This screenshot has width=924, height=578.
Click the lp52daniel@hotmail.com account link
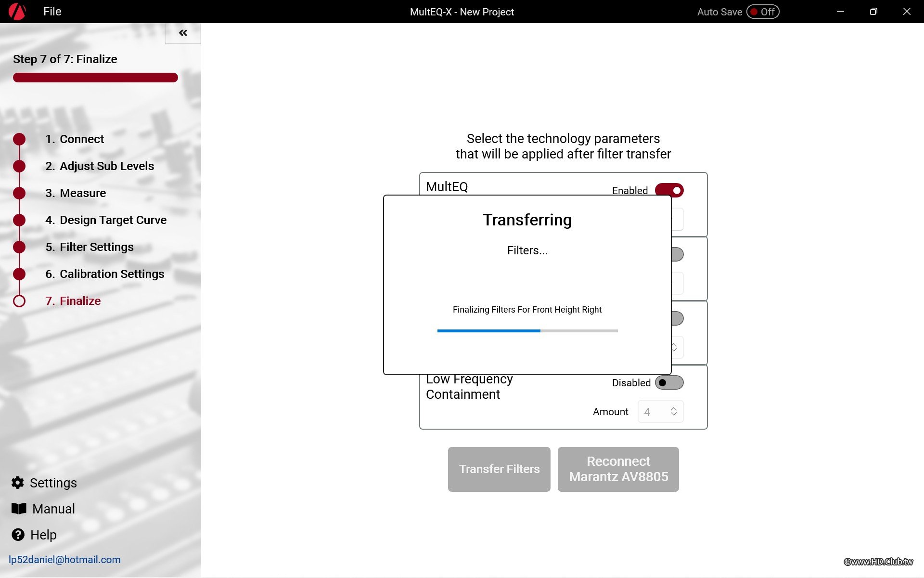pyautogui.click(x=64, y=560)
